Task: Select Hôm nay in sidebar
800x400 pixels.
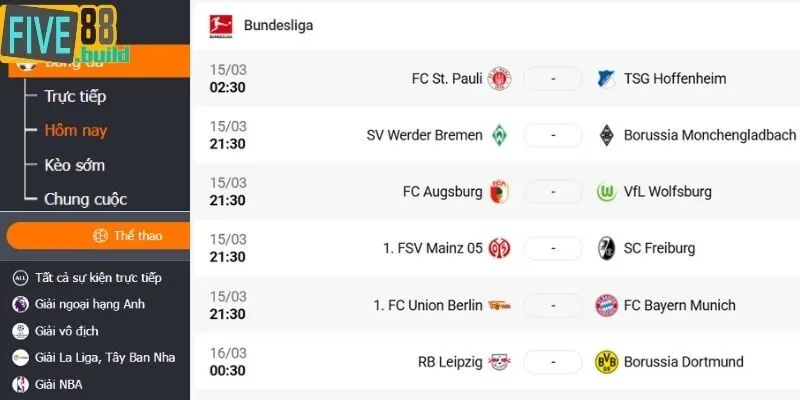Action: [x=75, y=130]
